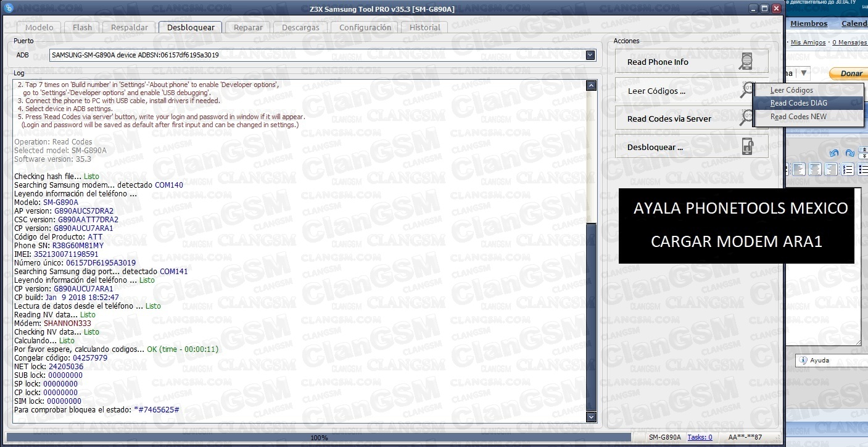Open the Tasks: 0 link
The image size is (868, 447).
pyautogui.click(x=700, y=437)
